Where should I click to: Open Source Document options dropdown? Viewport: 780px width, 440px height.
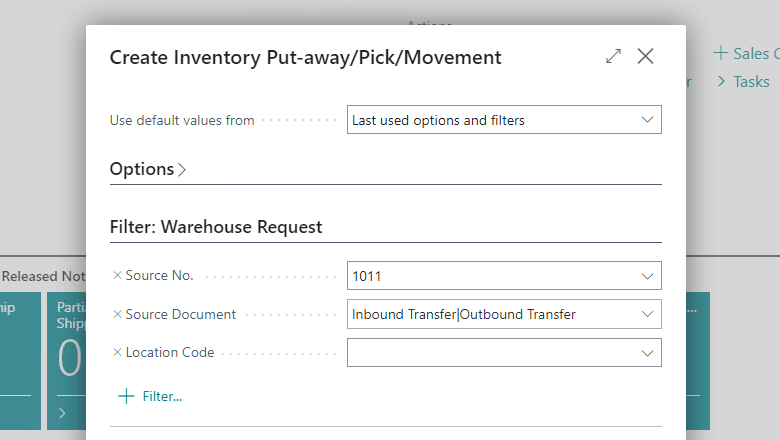pos(645,314)
